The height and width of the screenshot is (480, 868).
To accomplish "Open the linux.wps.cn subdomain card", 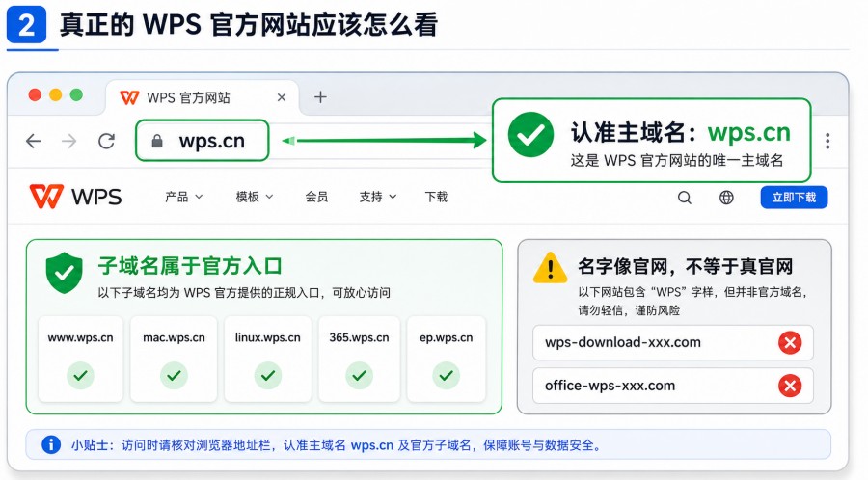I will (x=268, y=359).
